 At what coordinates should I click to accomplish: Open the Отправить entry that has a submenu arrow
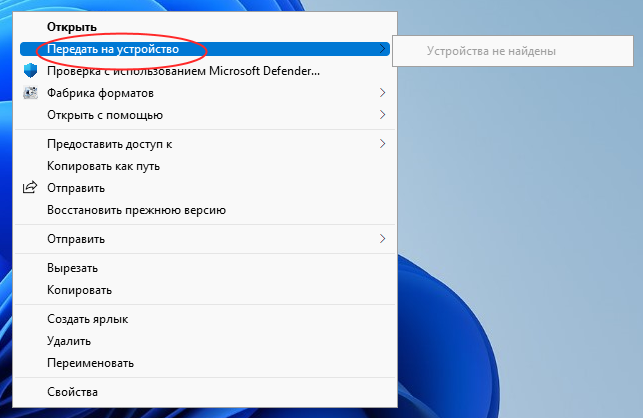point(205,239)
